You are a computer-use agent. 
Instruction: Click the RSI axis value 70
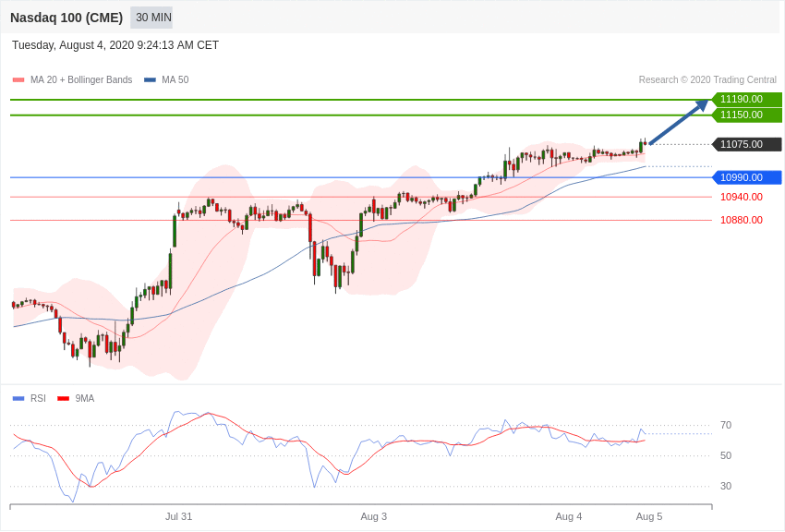coord(726,426)
